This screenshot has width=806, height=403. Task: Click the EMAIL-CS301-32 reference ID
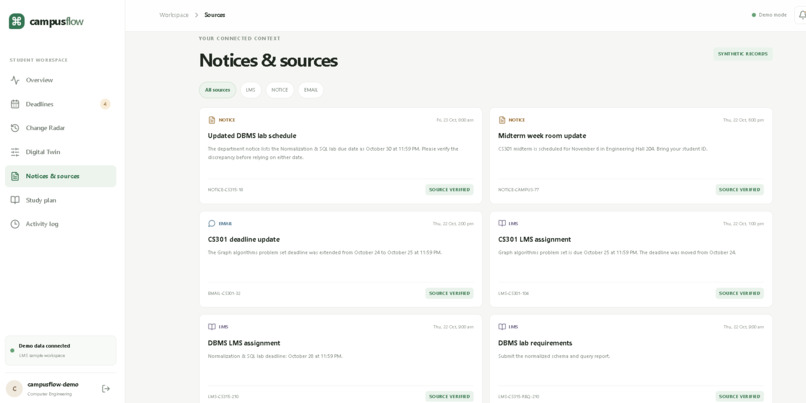tap(224, 294)
